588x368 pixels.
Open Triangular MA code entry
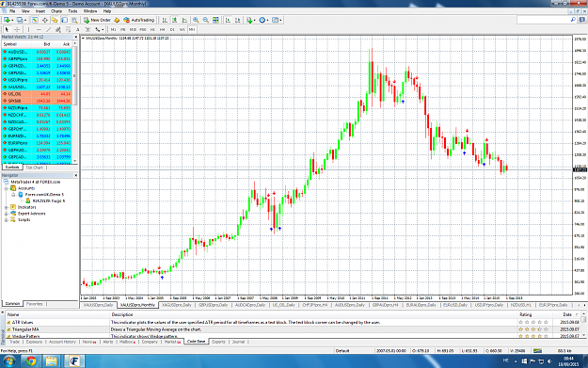25,329
